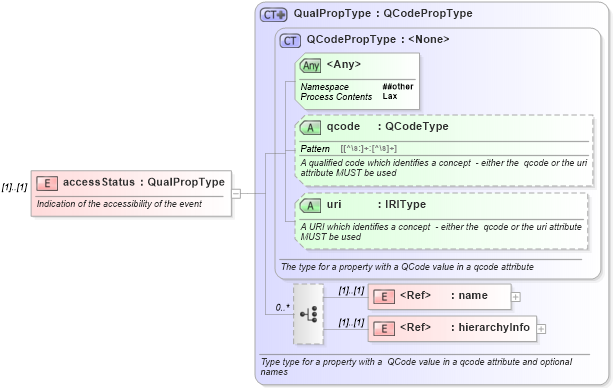The width and height of the screenshot is (614, 388).
Task: Click the sequence compositor icon
Action: coord(309,314)
